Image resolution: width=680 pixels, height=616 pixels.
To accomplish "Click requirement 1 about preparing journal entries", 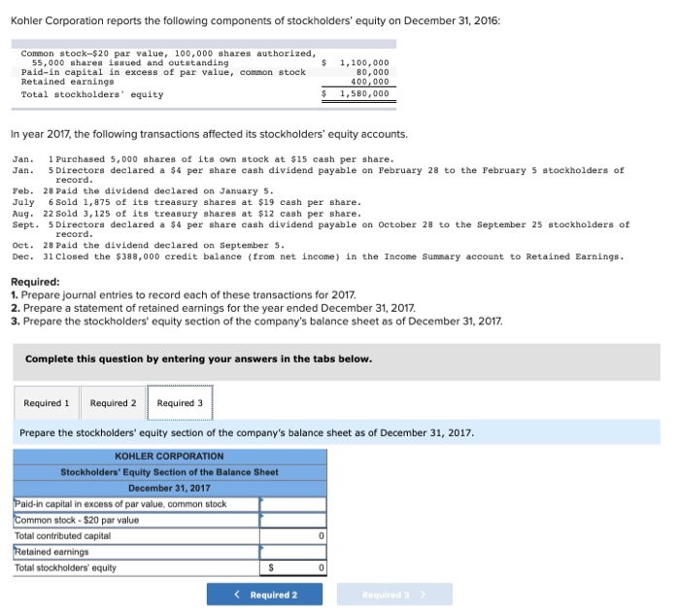I will click(184, 295).
